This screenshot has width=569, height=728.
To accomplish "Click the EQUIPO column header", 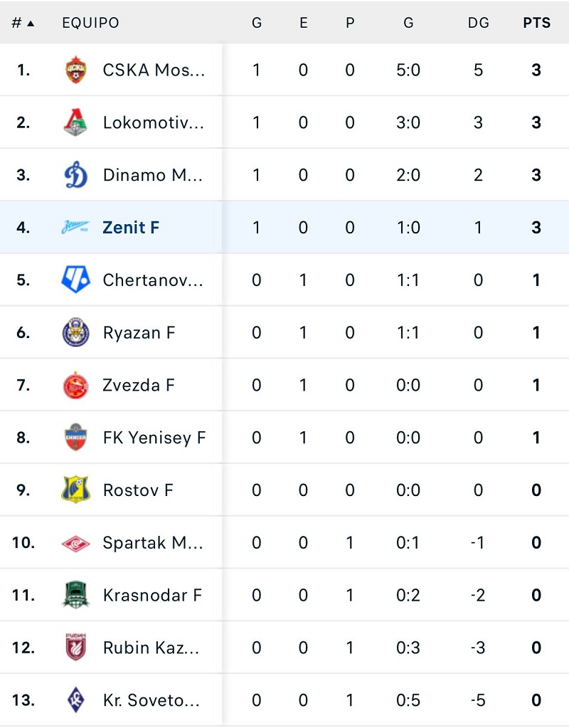I will [90, 23].
